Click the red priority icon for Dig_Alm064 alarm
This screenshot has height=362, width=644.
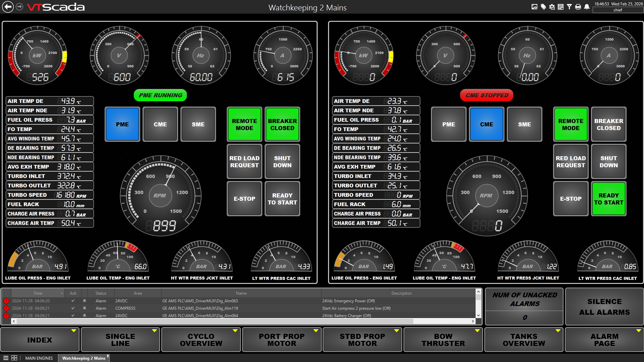(6, 315)
